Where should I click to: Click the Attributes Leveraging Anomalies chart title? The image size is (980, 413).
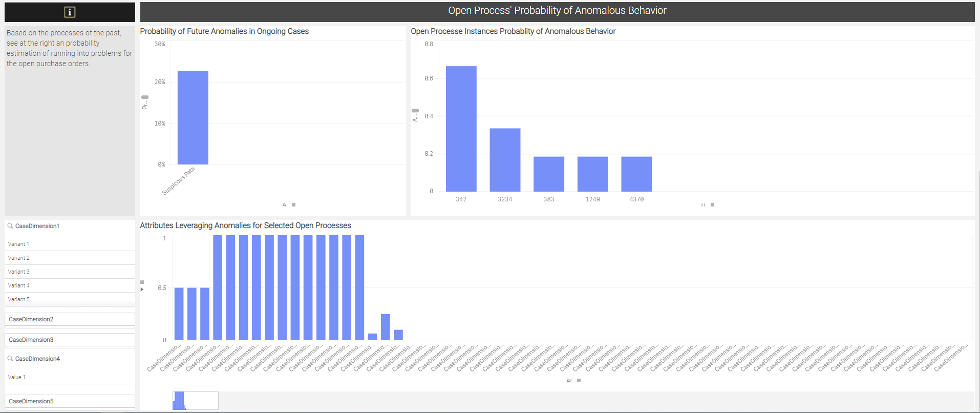(x=246, y=225)
